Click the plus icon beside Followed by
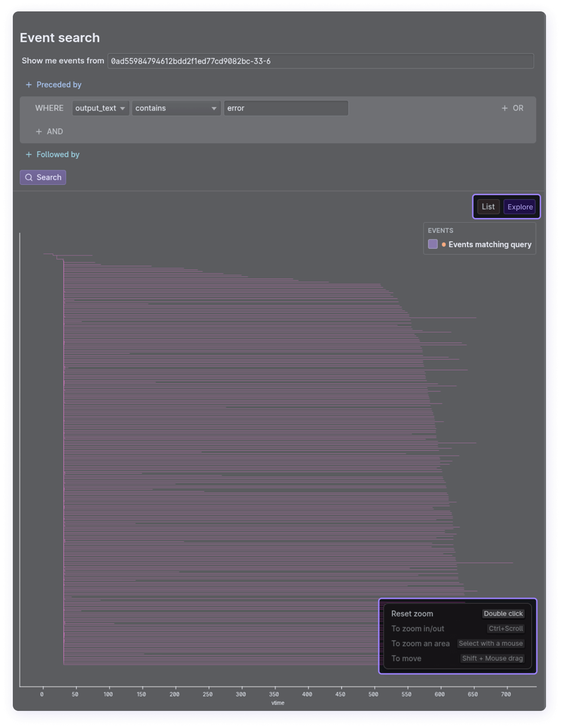The image size is (562, 728). 28,154
